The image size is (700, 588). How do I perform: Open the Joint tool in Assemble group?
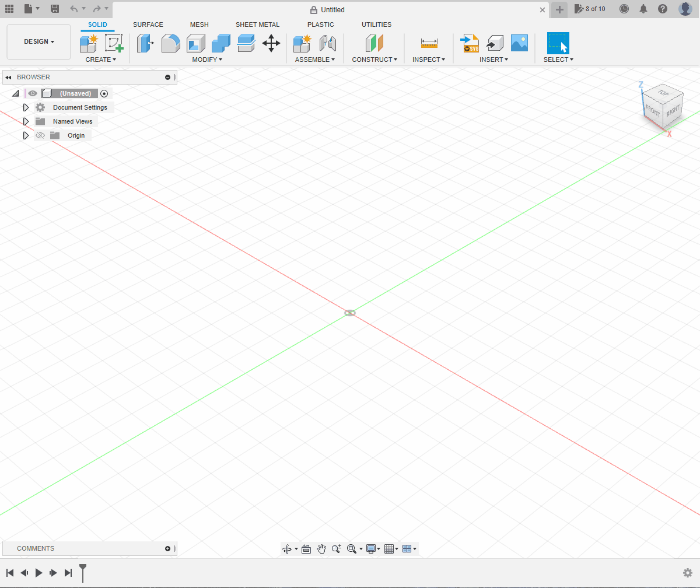coord(327,43)
